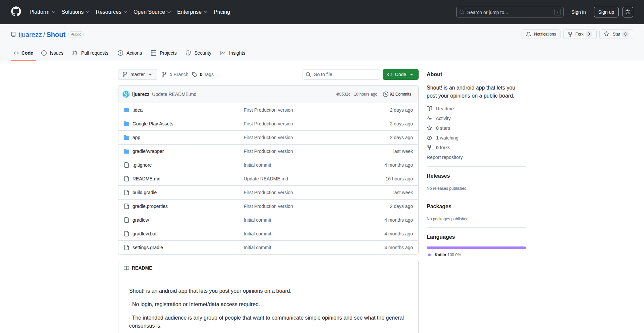Open the settings.gradle file name

click(148, 247)
